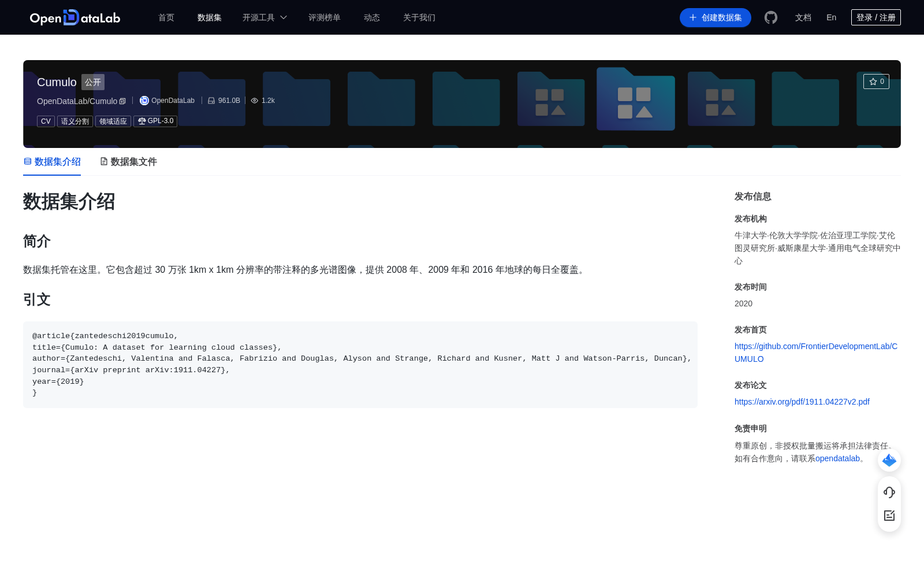Open the feedback edit note icon

click(x=889, y=516)
